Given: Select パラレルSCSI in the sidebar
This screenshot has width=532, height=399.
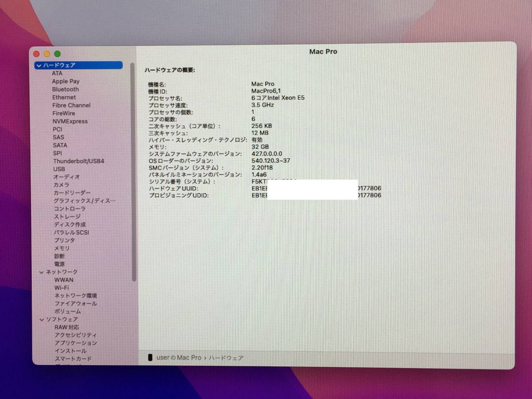Looking at the screenshot, I should pyautogui.click(x=71, y=232).
